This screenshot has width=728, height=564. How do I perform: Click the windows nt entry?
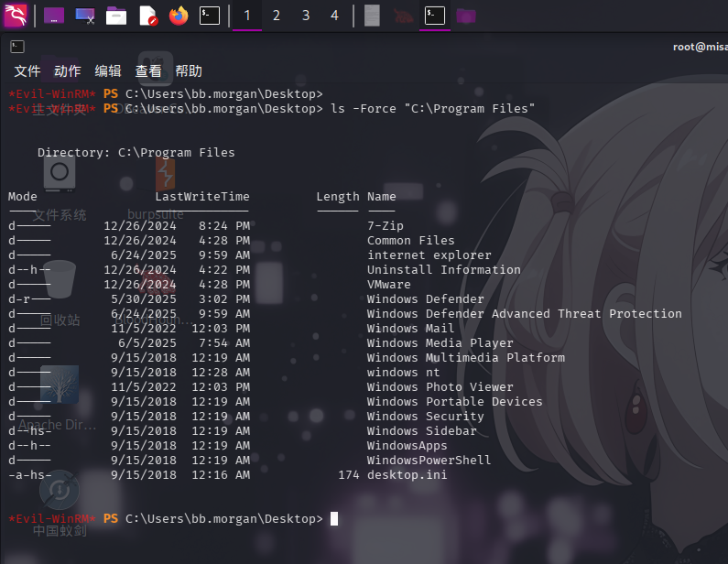[403, 373]
